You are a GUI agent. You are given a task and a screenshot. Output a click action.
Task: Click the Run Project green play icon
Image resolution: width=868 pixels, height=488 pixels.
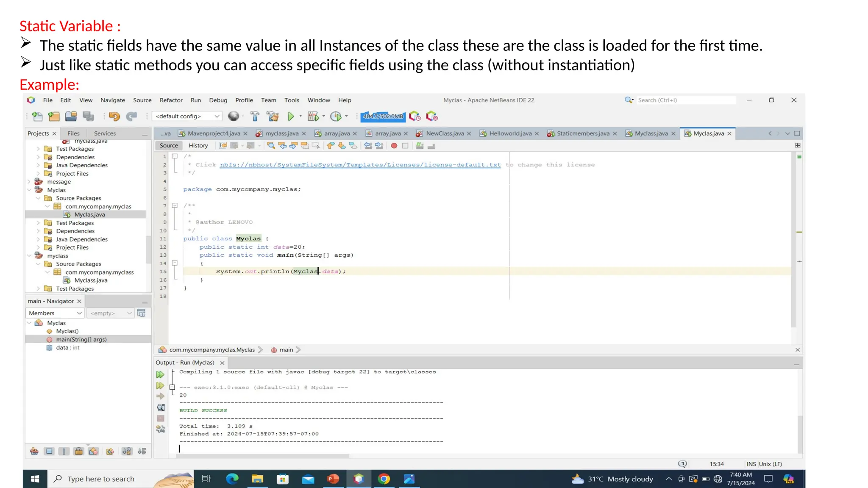(291, 116)
